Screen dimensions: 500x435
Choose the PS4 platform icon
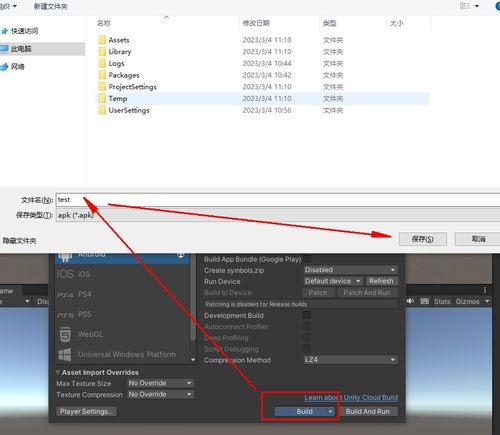[x=65, y=294]
